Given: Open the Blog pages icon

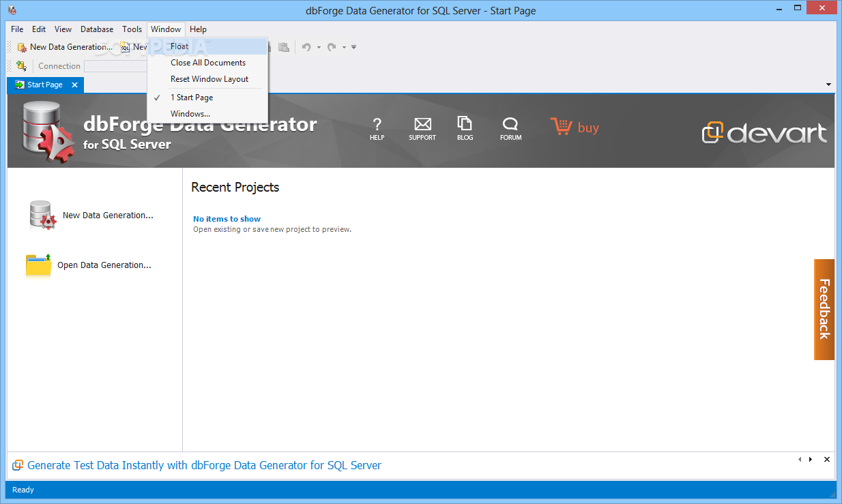Looking at the screenshot, I should tap(465, 123).
